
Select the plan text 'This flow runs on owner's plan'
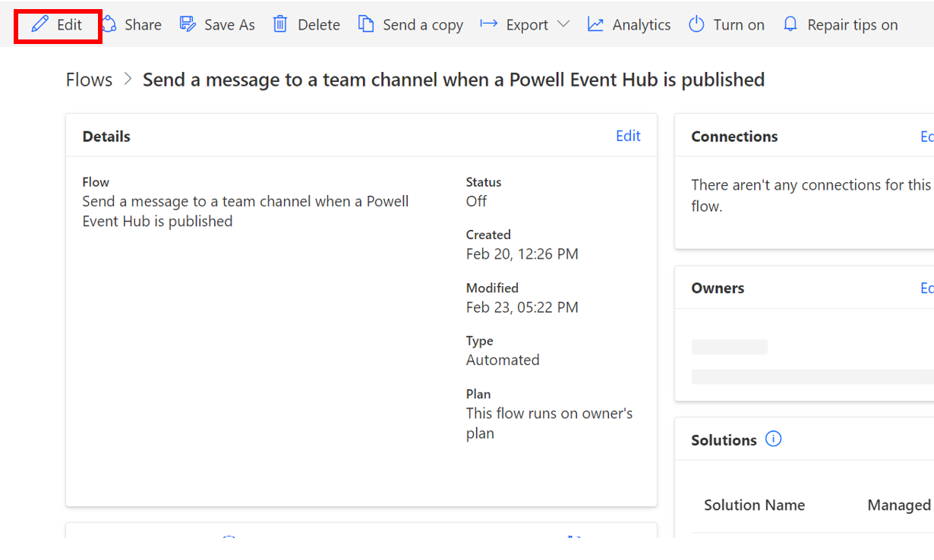point(549,423)
